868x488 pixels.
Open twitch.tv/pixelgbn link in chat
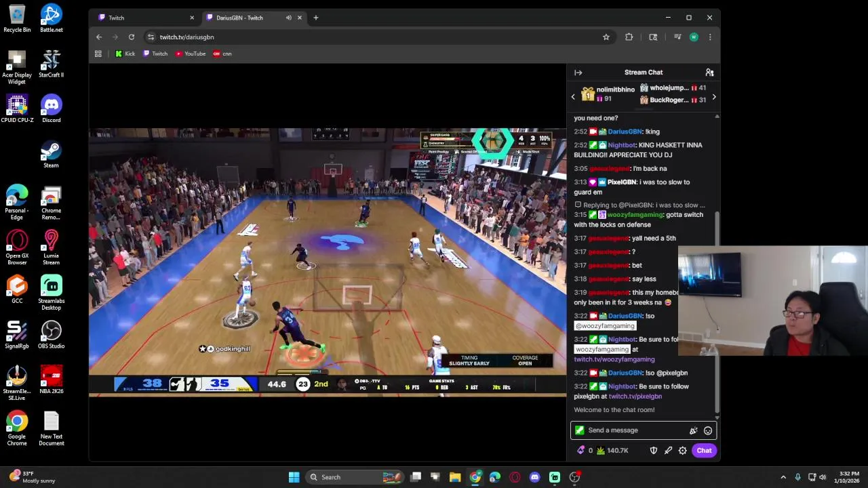click(635, 396)
